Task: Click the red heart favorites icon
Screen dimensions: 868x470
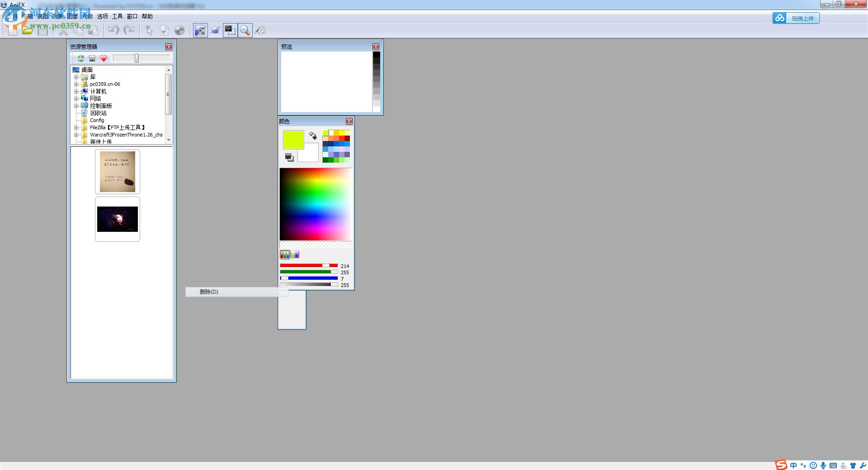Action: click(x=104, y=58)
